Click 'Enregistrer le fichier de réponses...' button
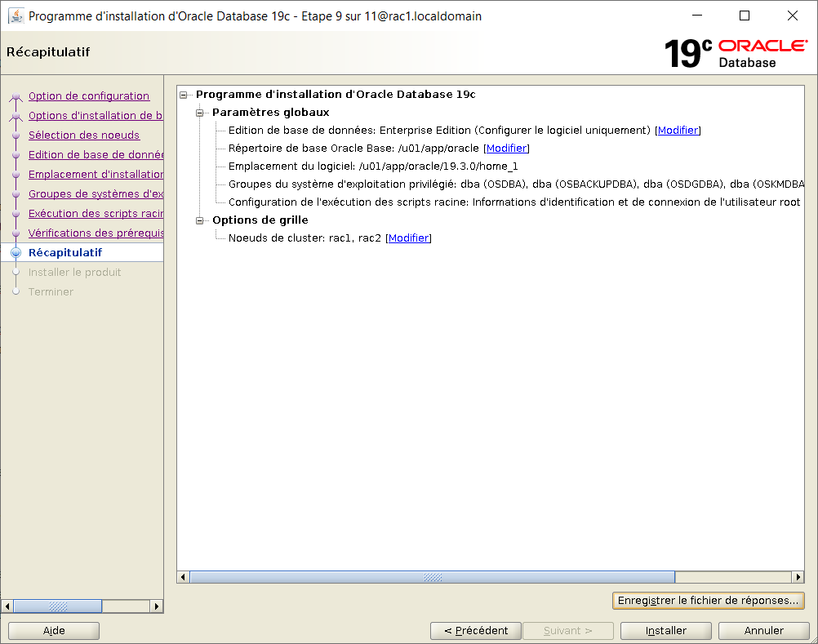The image size is (818, 644). point(708,600)
